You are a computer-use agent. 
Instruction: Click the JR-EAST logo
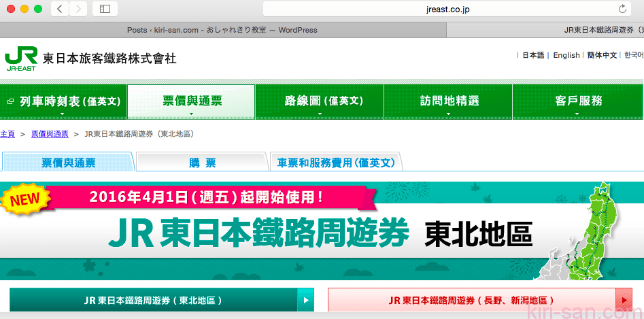pos(21,60)
